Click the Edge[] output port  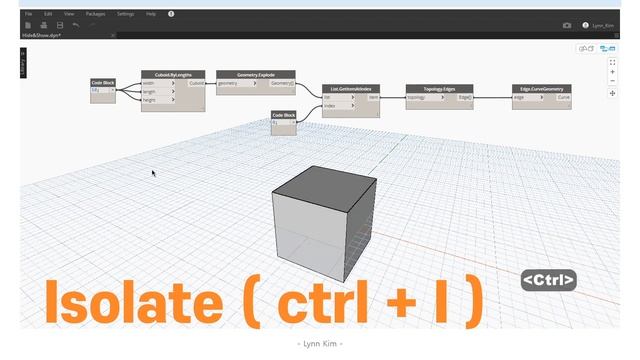pyautogui.click(x=464, y=98)
